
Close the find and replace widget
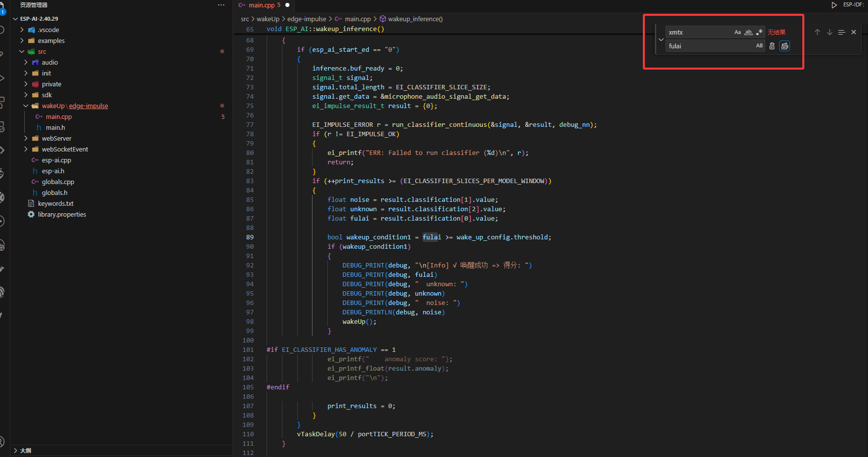(854, 32)
